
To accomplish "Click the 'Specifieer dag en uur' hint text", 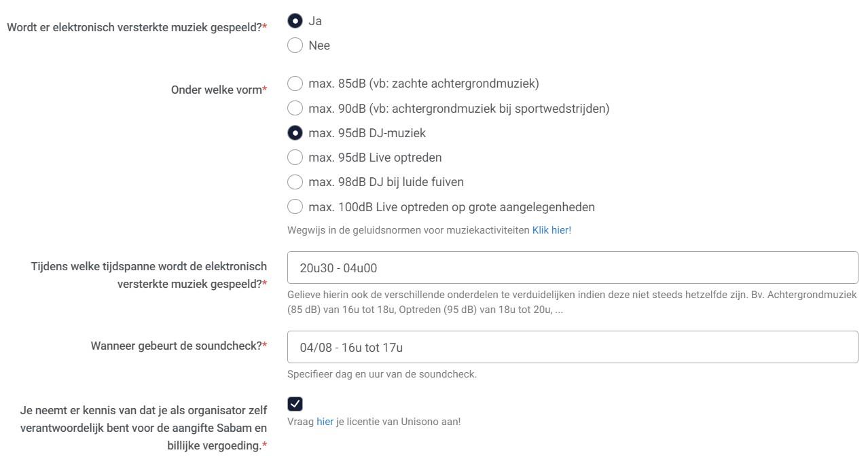I will coord(382,374).
